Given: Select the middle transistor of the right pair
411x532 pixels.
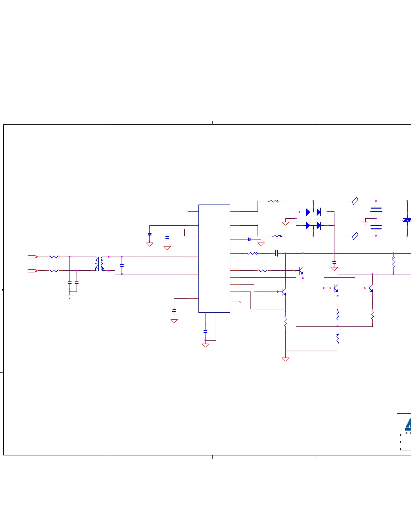Looking at the screenshot, I should 336,288.
